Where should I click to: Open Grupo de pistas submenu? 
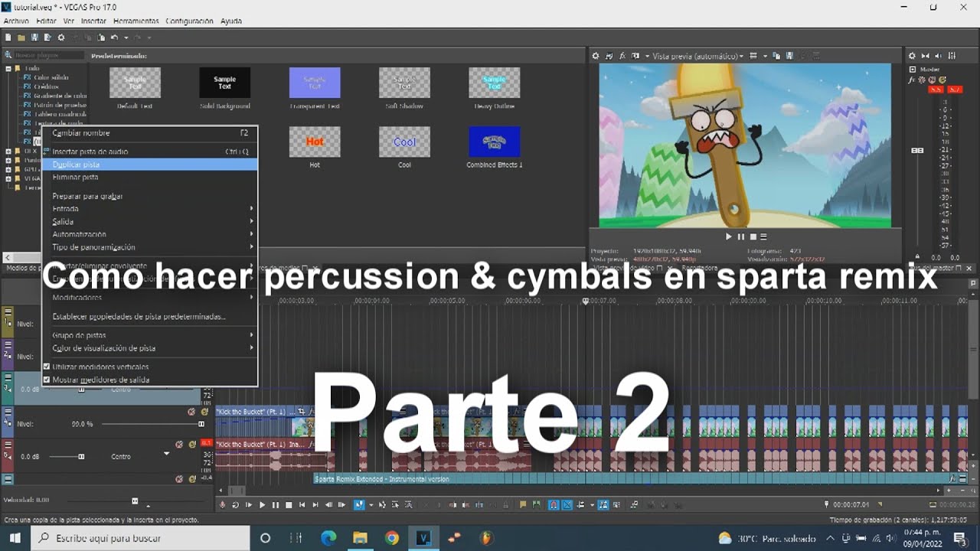(151, 335)
